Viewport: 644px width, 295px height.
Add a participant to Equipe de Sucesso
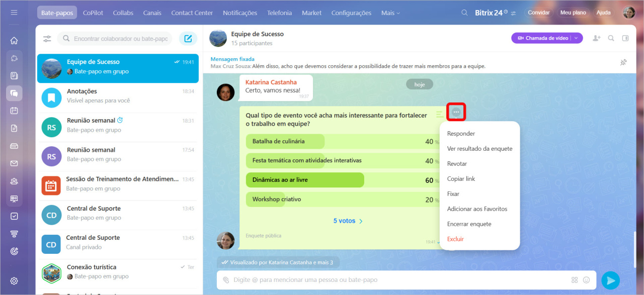(x=597, y=38)
